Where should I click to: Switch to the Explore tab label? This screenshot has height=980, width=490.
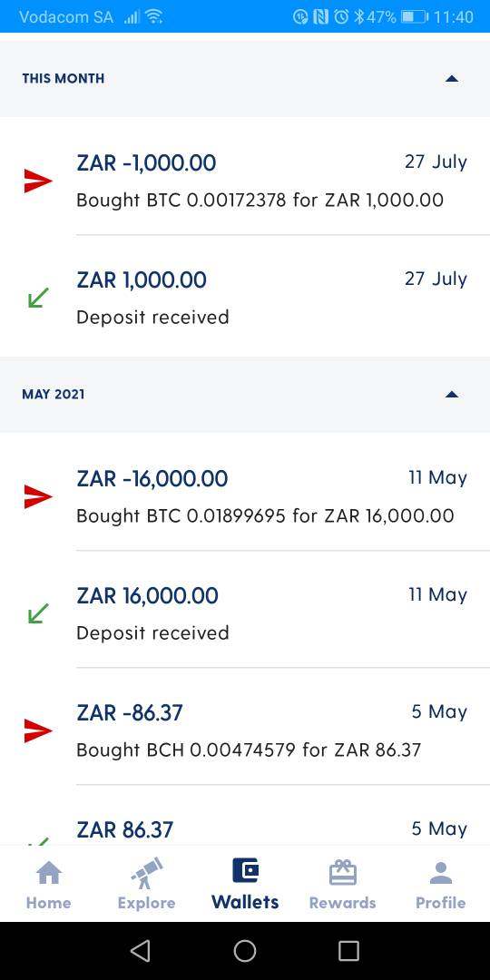147,903
